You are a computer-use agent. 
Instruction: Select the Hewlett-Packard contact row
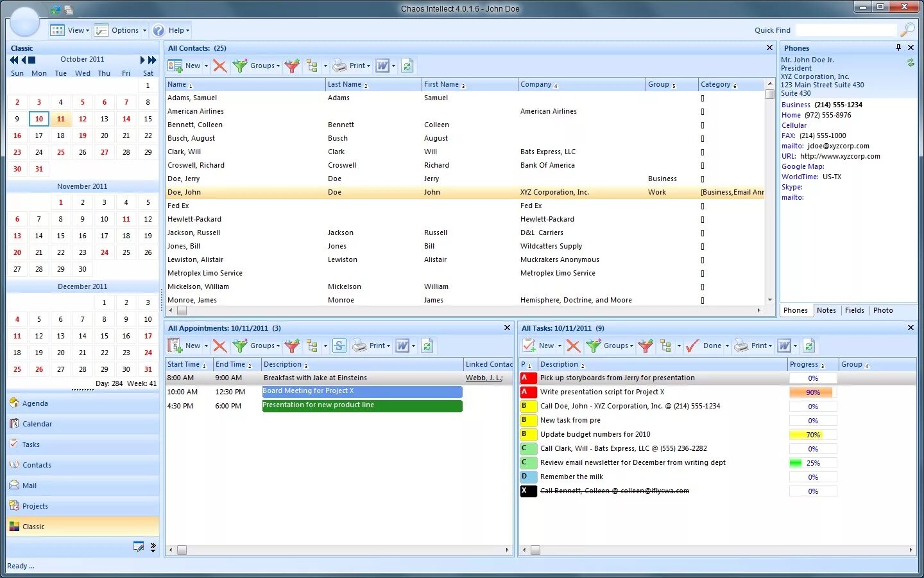tap(465, 219)
